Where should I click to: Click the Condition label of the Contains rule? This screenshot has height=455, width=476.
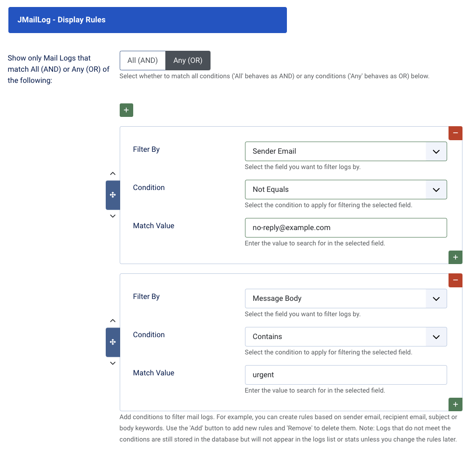point(149,335)
